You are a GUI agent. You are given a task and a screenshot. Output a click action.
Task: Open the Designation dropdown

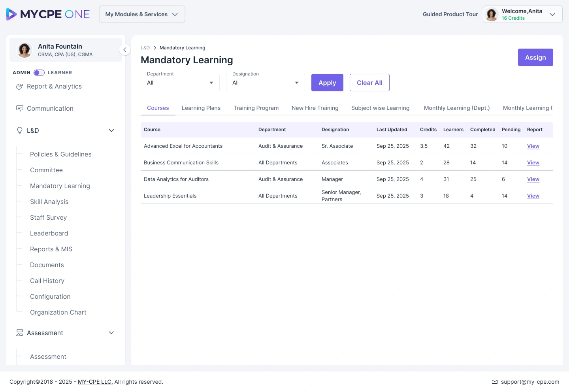[x=266, y=83]
